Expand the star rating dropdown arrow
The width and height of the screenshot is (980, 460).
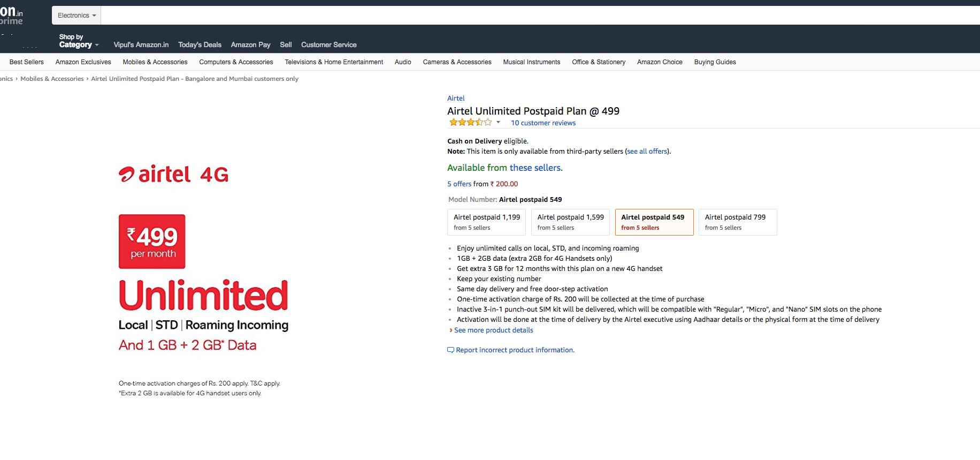click(498, 123)
